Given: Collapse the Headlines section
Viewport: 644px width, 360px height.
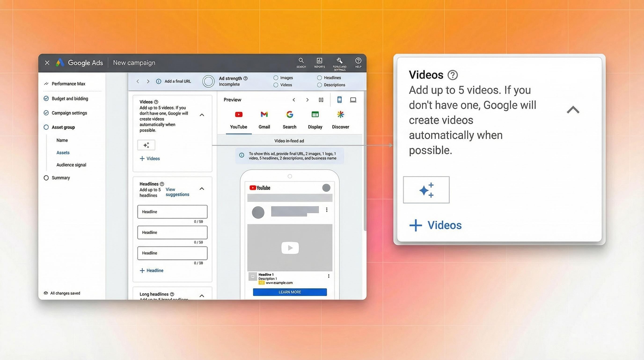Looking at the screenshot, I should click(x=202, y=188).
